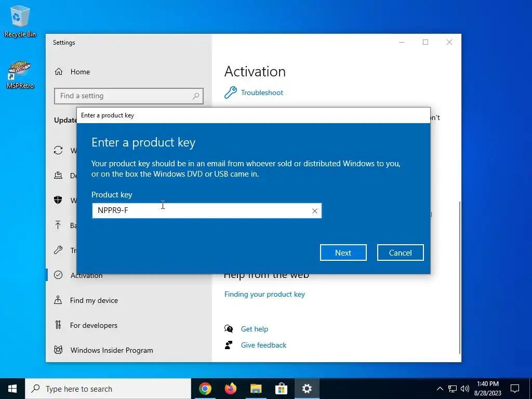This screenshot has height=399, width=532.
Task: Open Finding your product key link
Action: pos(264,294)
